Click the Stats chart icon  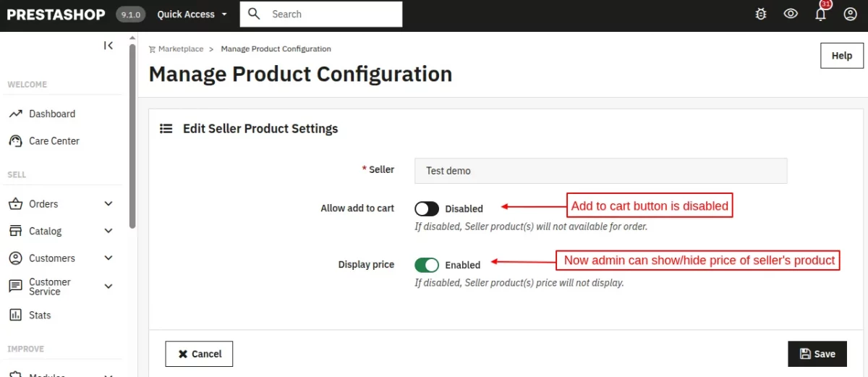tap(15, 315)
